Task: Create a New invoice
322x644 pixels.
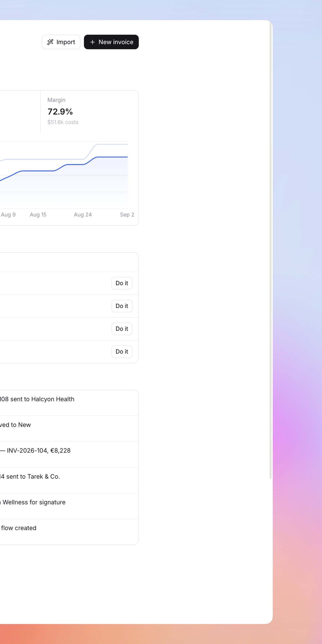Action: pyautogui.click(x=111, y=42)
